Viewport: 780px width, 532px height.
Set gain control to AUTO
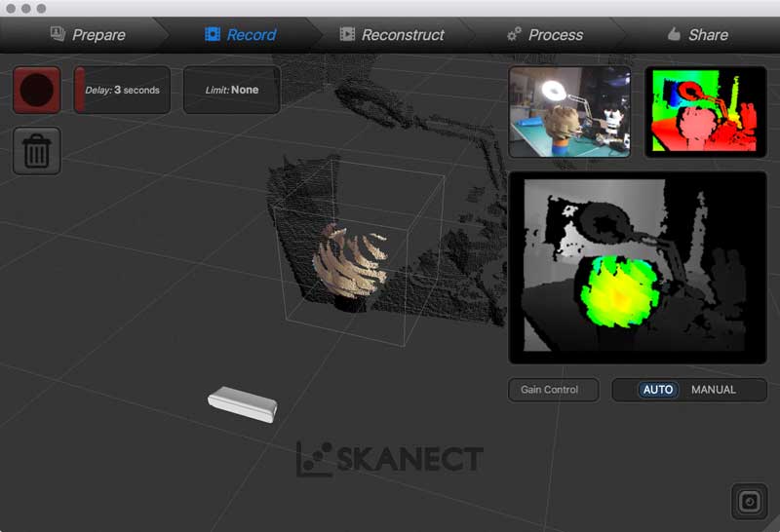point(657,390)
